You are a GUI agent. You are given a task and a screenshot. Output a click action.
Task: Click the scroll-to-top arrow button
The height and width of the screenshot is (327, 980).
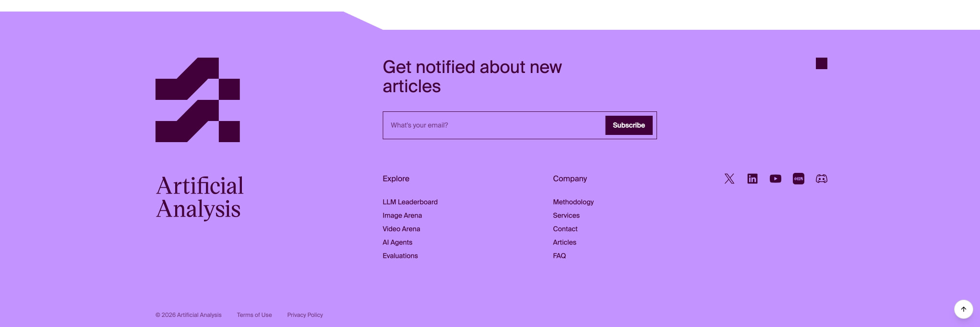(x=963, y=309)
